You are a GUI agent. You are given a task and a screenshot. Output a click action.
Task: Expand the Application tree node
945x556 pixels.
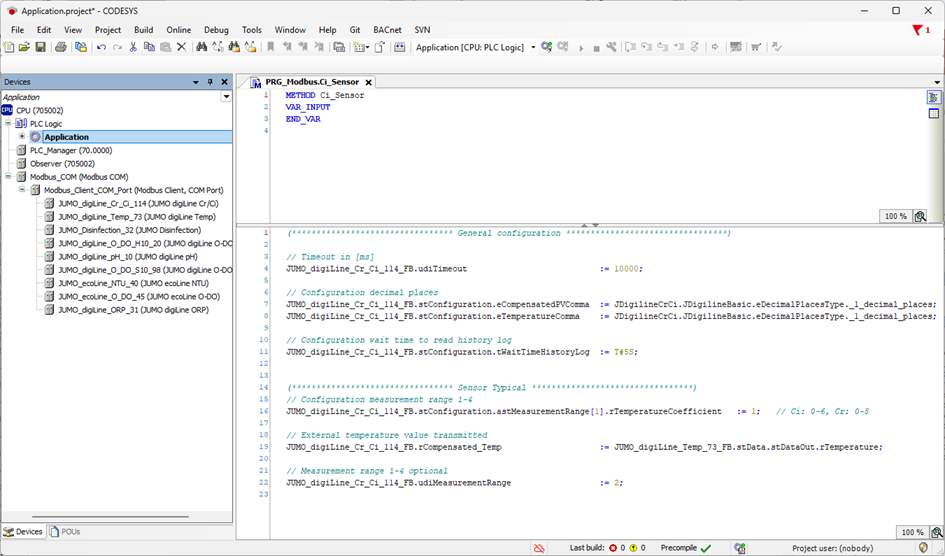click(22, 136)
